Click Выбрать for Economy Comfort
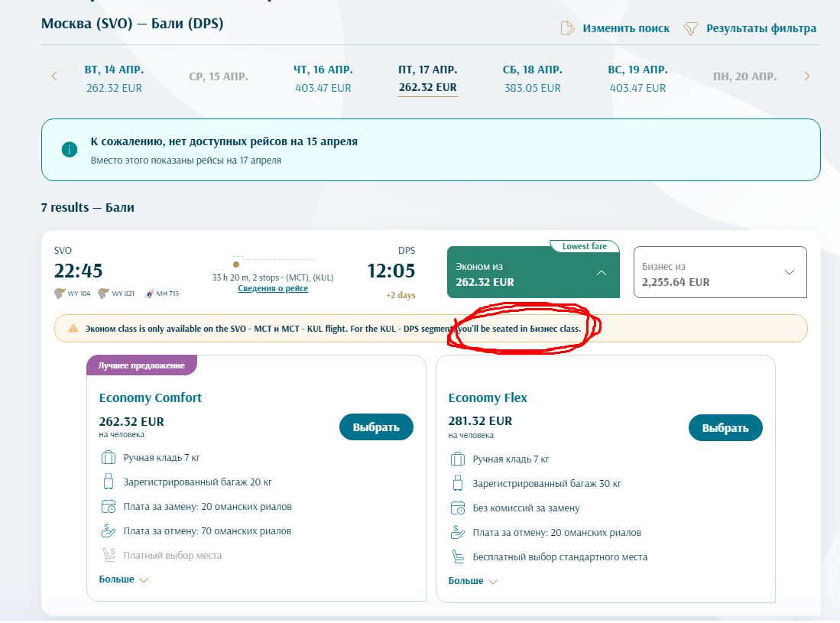 coord(376,427)
